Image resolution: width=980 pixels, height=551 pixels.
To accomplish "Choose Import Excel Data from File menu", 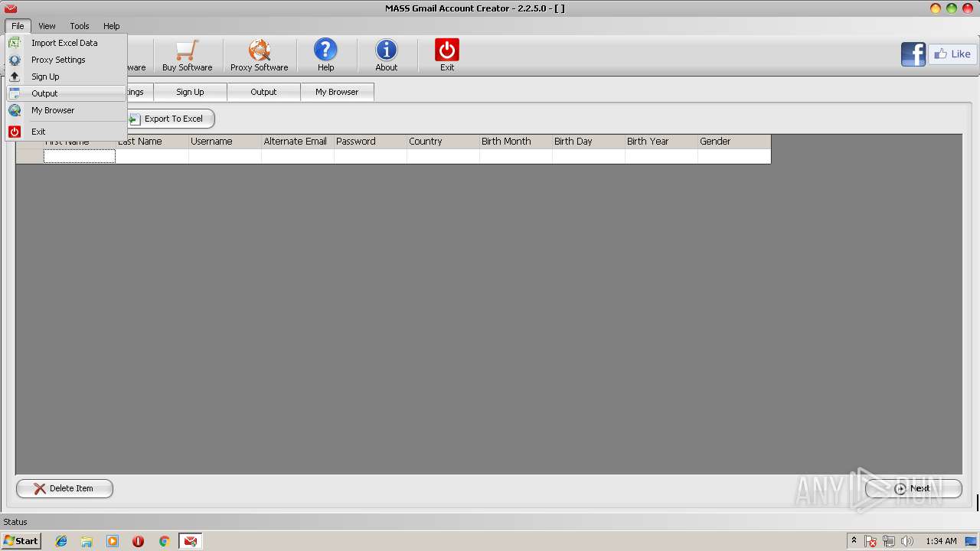I will tap(66, 43).
